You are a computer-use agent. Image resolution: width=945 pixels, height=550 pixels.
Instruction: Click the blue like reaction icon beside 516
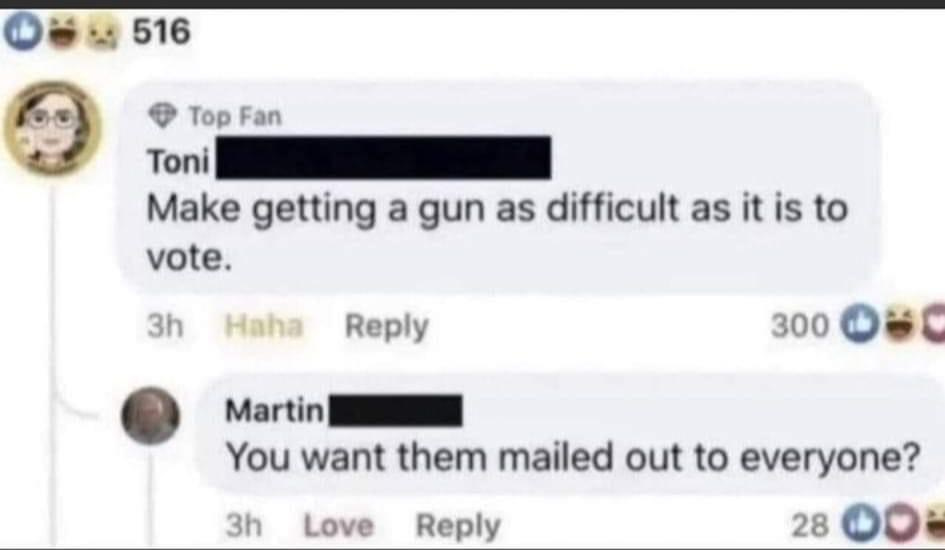point(22,32)
